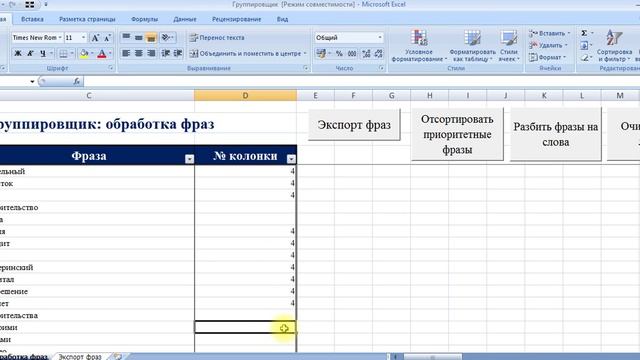This screenshot has width=640, height=360.
Task: Increase decimal places
Action: tap(367, 53)
